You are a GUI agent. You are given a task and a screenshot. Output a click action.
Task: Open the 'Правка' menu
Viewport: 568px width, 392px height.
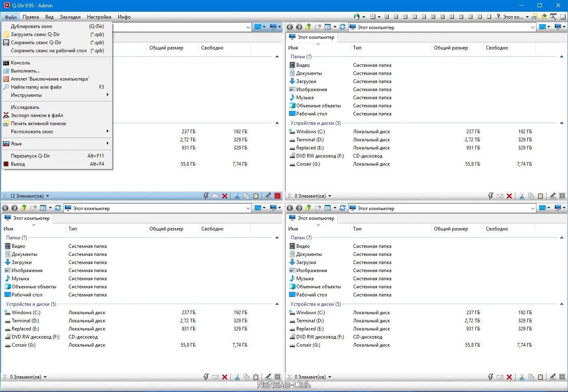tap(31, 17)
